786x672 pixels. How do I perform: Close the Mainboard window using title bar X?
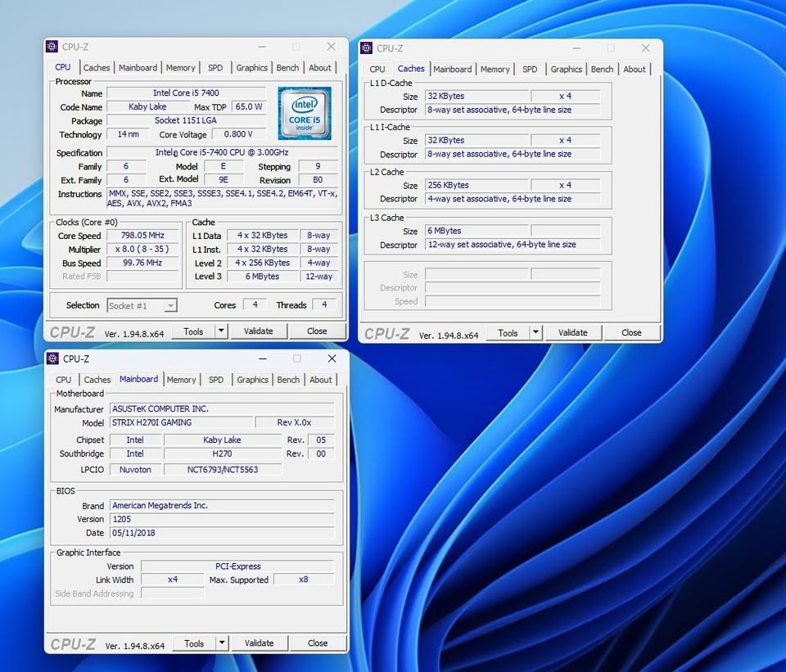(332, 359)
